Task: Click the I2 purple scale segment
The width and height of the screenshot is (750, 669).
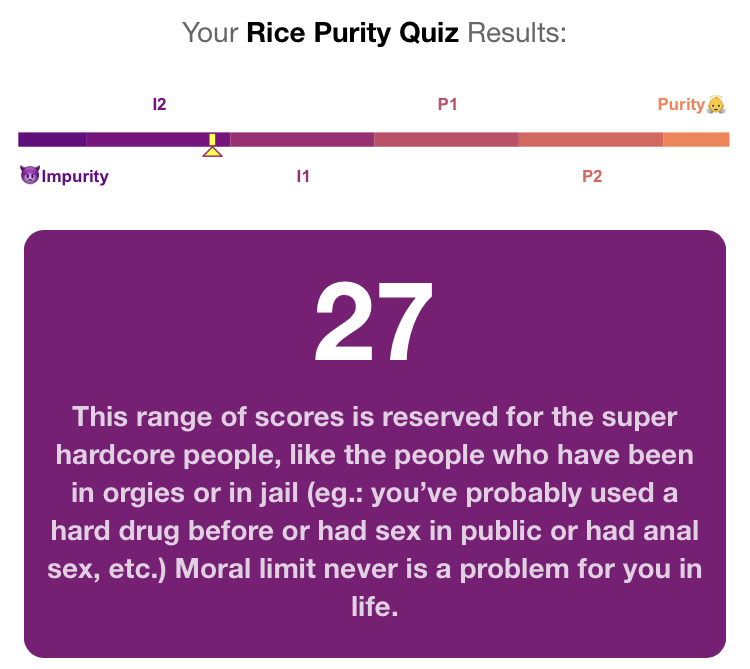Action: tap(158, 140)
